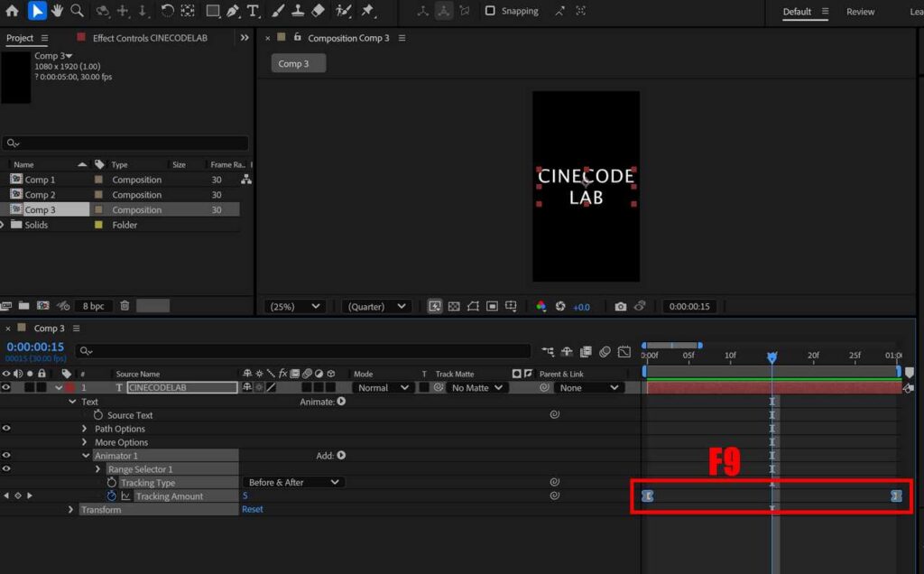Switch to the Project panel tab
The image size is (924, 574).
[x=20, y=38]
